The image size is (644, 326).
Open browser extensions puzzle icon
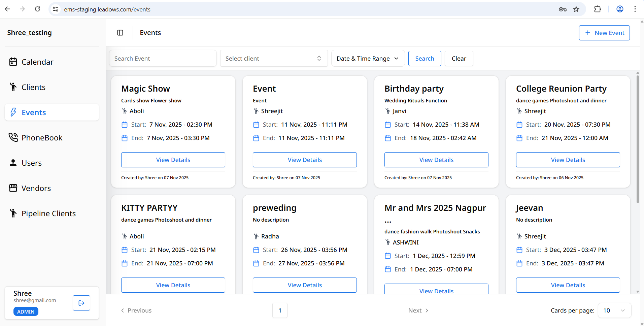598,9
